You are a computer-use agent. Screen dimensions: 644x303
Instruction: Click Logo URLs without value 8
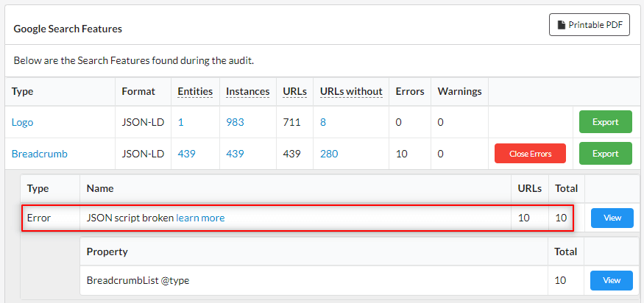pos(323,122)
